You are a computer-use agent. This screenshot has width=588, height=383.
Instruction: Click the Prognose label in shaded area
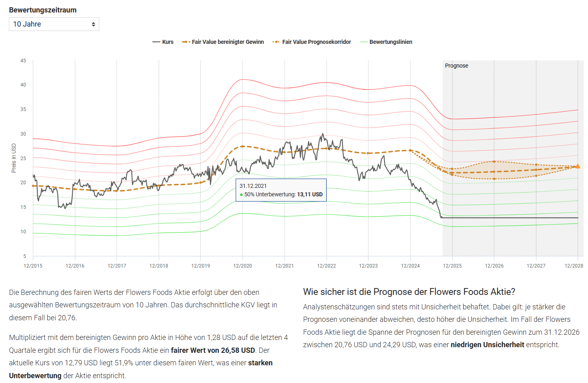tap(456, 66)
